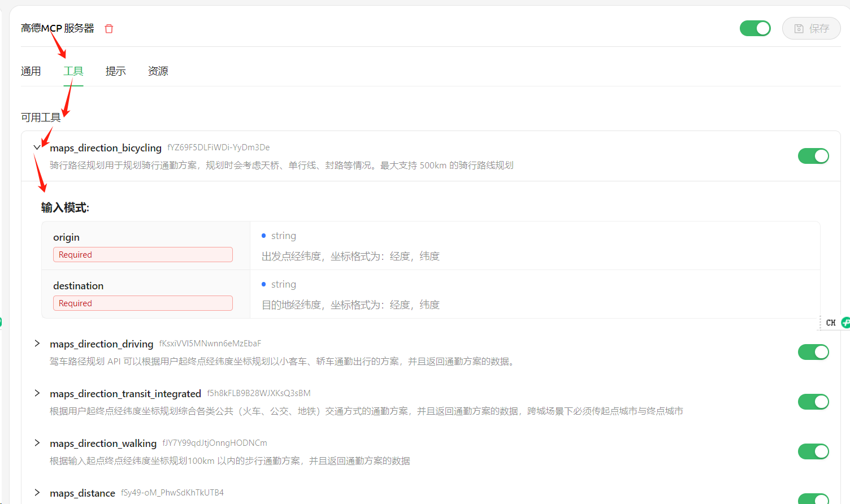Click the 保存 save button

click(811, 28)
